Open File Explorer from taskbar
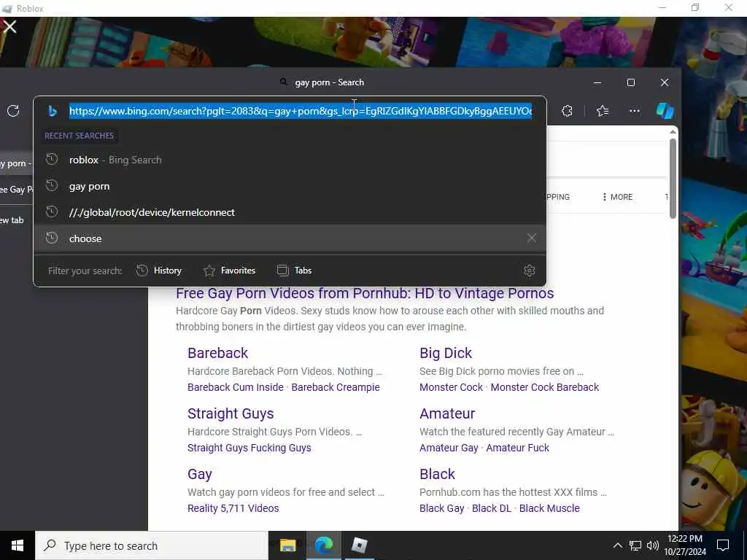This screenshot has height=560, width=747. [x=287, y=545]
